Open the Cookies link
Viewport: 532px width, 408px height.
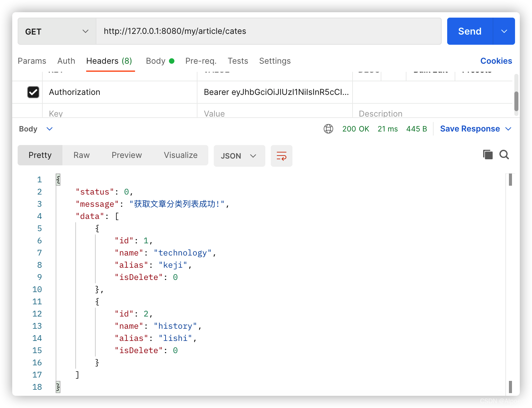[496, 61]
